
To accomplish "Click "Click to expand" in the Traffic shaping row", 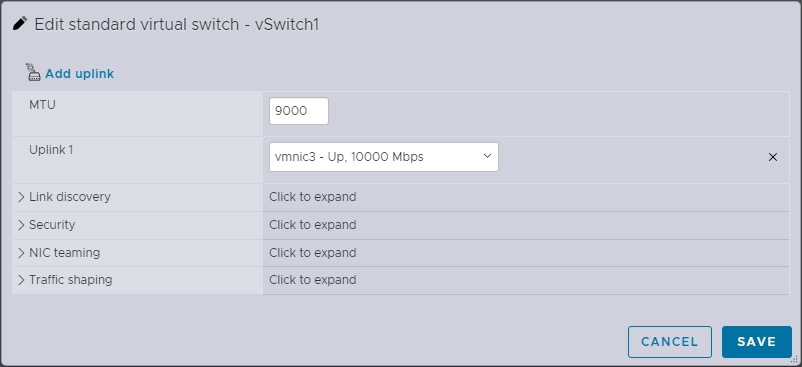I will click(x=313, y=280).
